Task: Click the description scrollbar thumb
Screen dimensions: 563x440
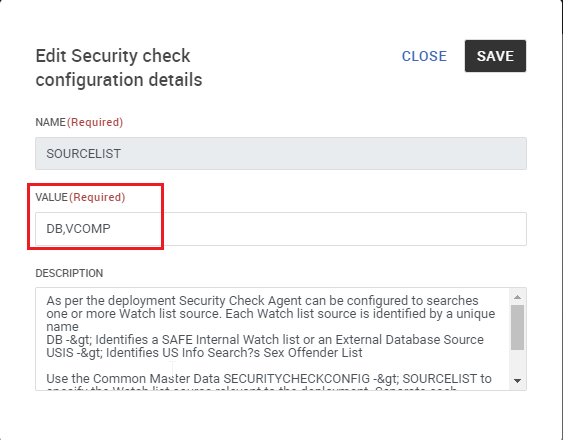Action: (x=517, y=327)
